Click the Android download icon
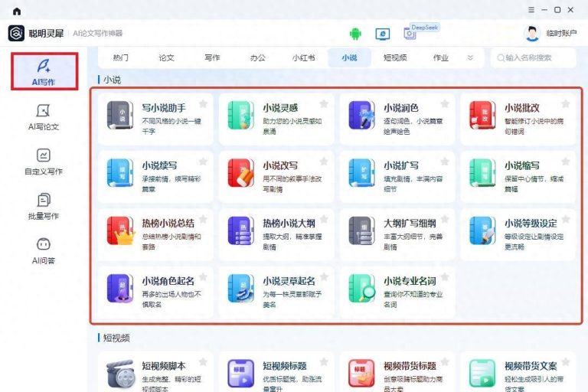588x392 pixels. coord(355,33)
